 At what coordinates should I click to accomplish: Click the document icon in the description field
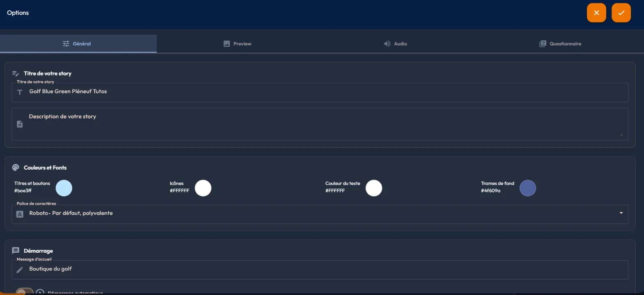[19, 124]
